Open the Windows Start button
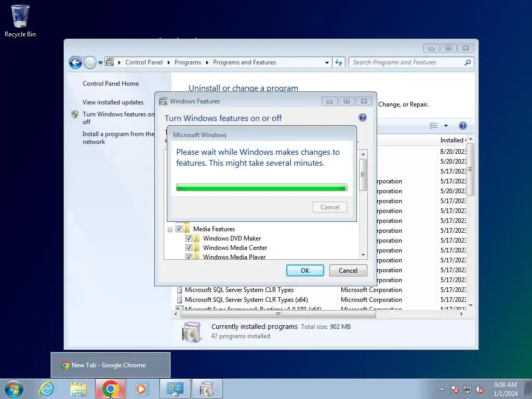 (x=14, y=389)
